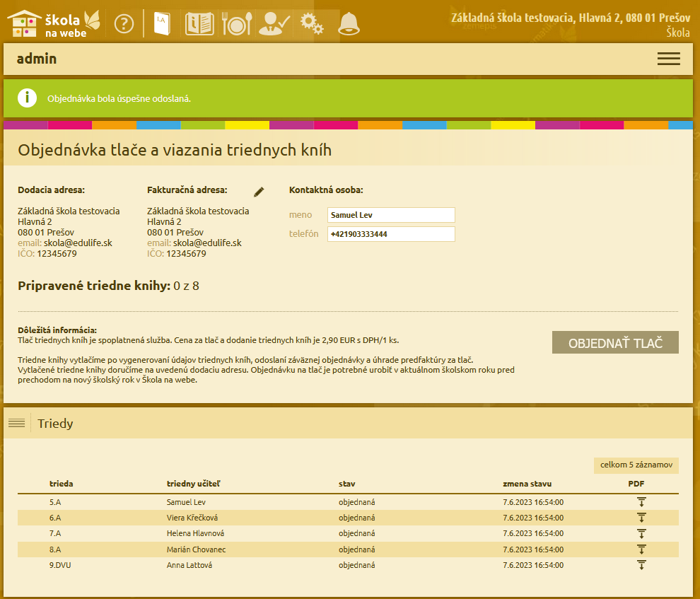Sort by the trieda column header
This screenshot has height=599, width=700.
point(61,484)
